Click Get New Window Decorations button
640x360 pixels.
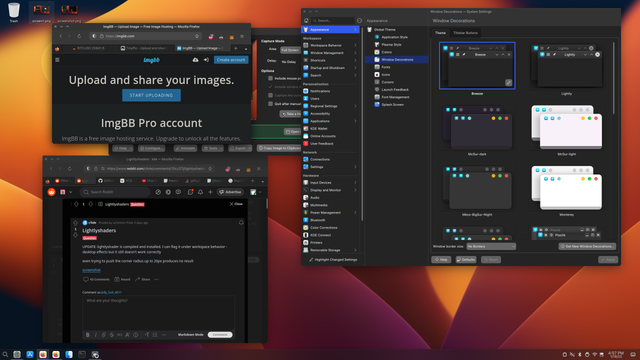pos(587,247)
